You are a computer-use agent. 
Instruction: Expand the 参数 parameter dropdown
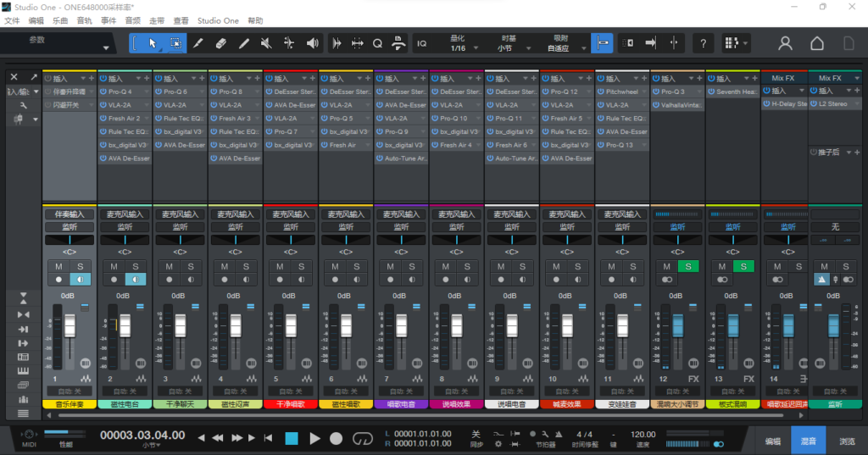106,47
